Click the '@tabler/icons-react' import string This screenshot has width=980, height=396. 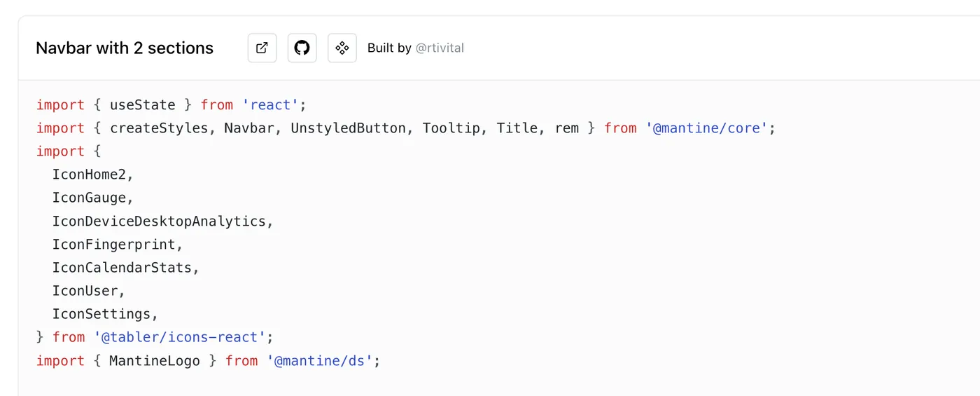point(179,337)
